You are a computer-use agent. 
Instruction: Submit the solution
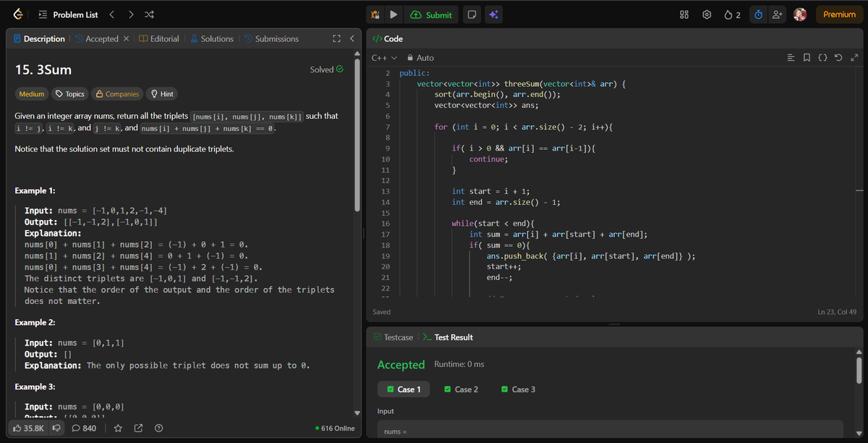(431, 14)
